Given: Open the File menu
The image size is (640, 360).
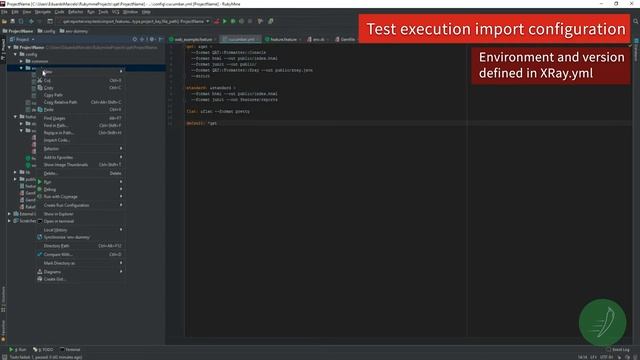Looking at the screenshot, I should tap(4, 12).
